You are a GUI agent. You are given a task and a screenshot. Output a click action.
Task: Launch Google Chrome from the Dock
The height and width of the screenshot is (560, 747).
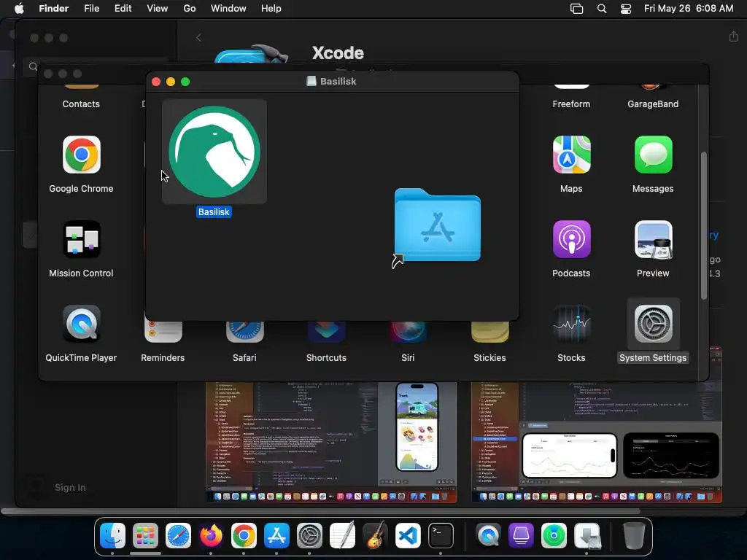244,535
